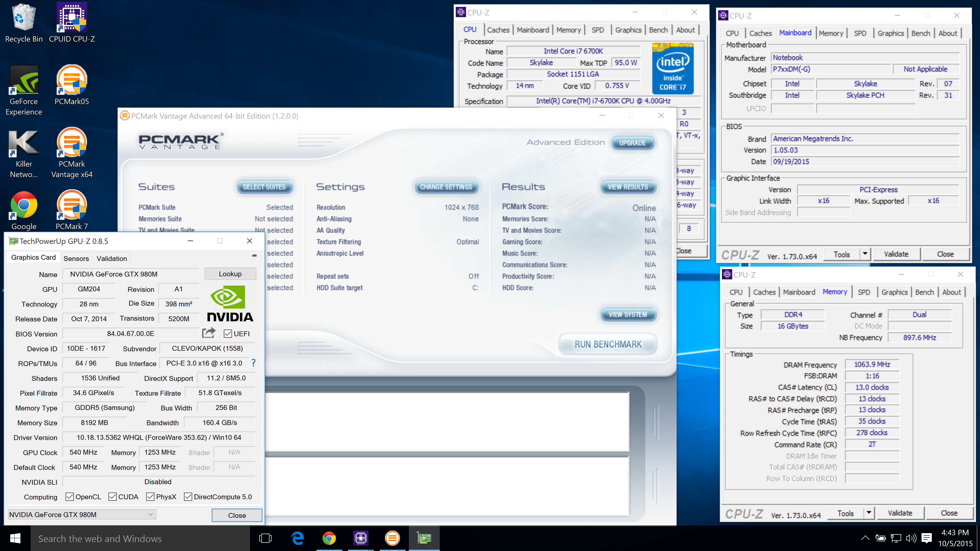
Task: Click the Intel Core i7 logo in CPU-Z
Action: tap(673, 69)
